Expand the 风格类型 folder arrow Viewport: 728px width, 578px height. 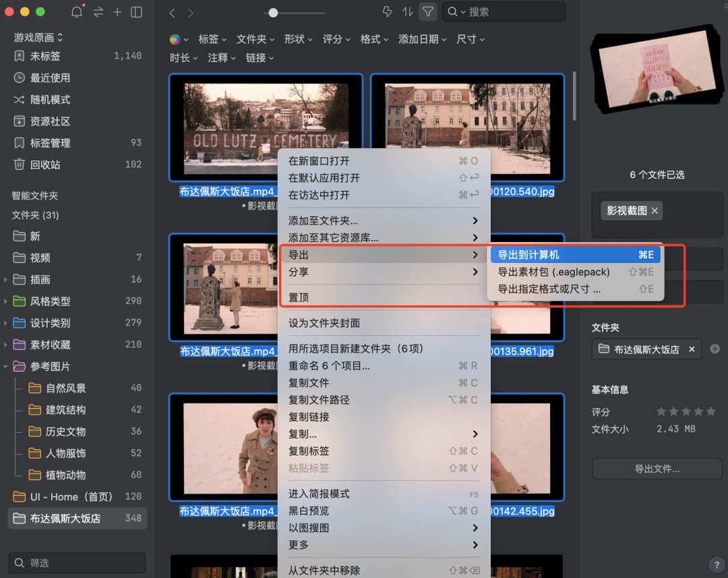coord(5,301)
